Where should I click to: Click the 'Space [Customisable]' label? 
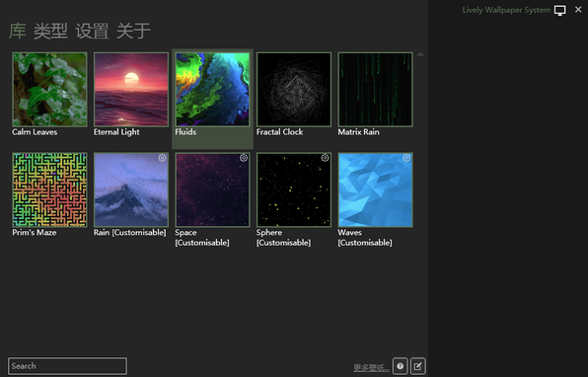tap(201, 238)
